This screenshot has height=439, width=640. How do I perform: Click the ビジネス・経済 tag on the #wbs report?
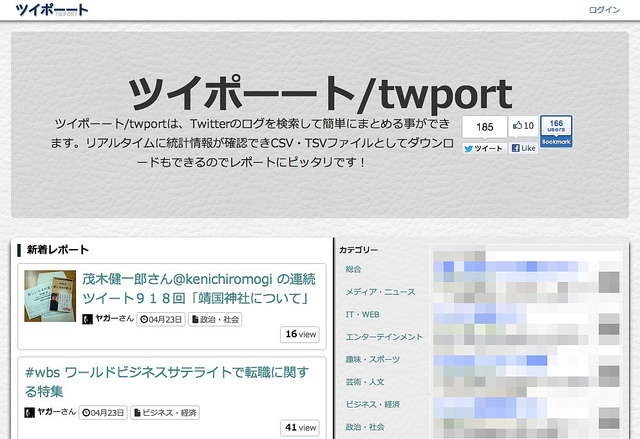point(167,411)
